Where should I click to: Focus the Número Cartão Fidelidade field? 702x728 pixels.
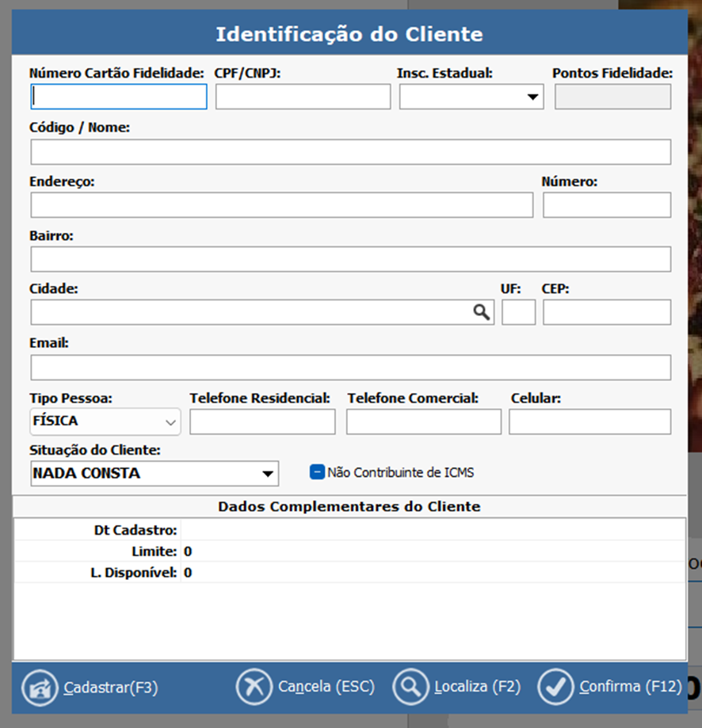click(119, 97)
